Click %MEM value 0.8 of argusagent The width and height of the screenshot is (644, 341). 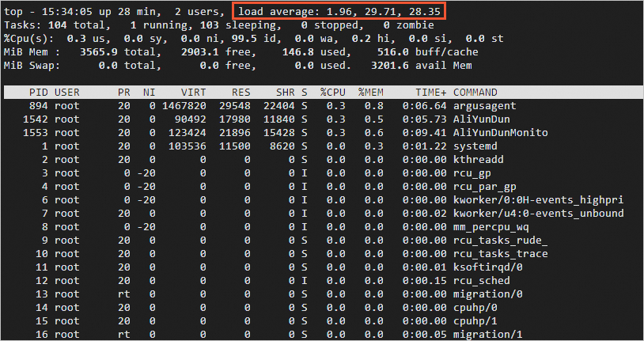[x=373, y=106]
